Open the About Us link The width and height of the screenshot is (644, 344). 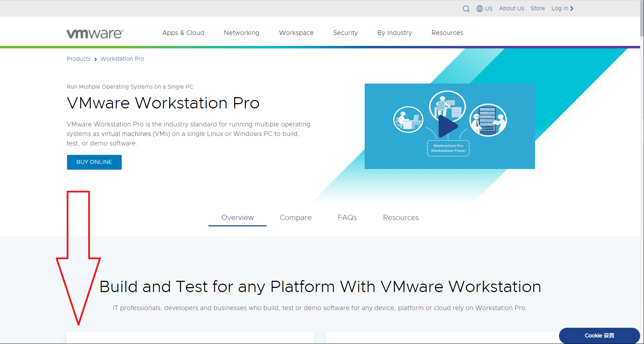coord(511,8)
